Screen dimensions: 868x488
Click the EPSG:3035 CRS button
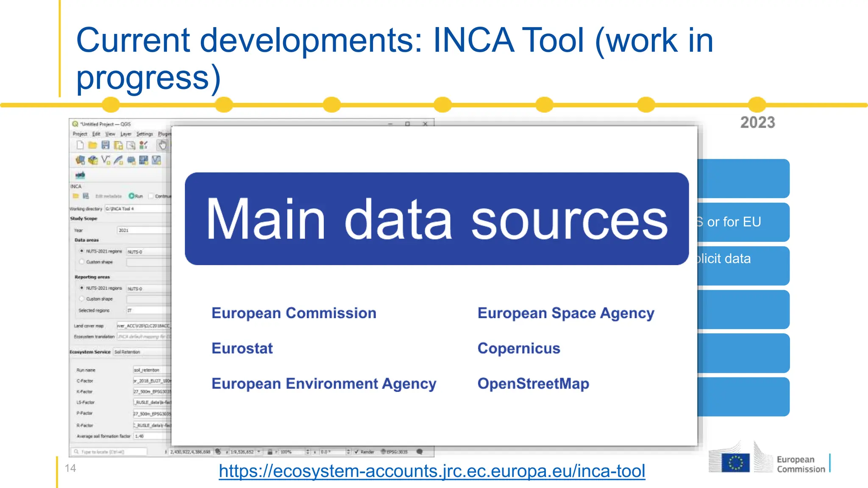coord(394,452)
